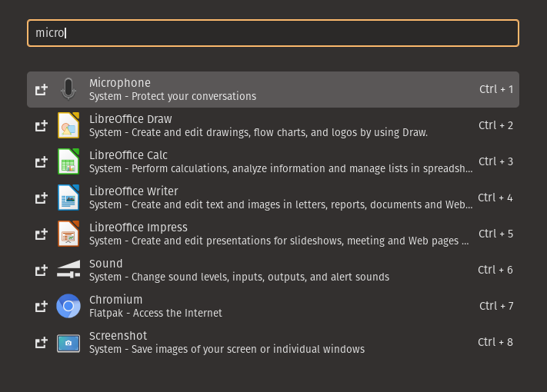
Task: Click the "Ctrl + 8" shortcut label
Action: tap(495, 342)
